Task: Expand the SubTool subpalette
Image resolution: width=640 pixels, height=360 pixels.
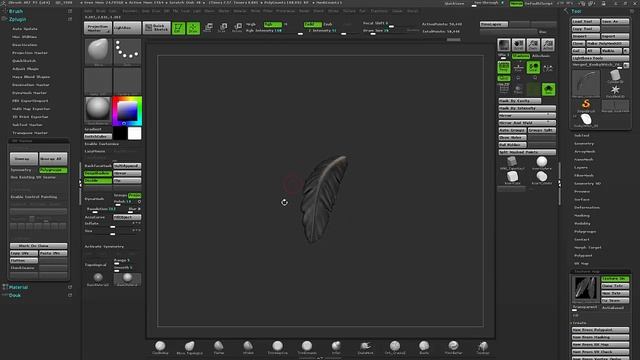Action: pos(582,135)
